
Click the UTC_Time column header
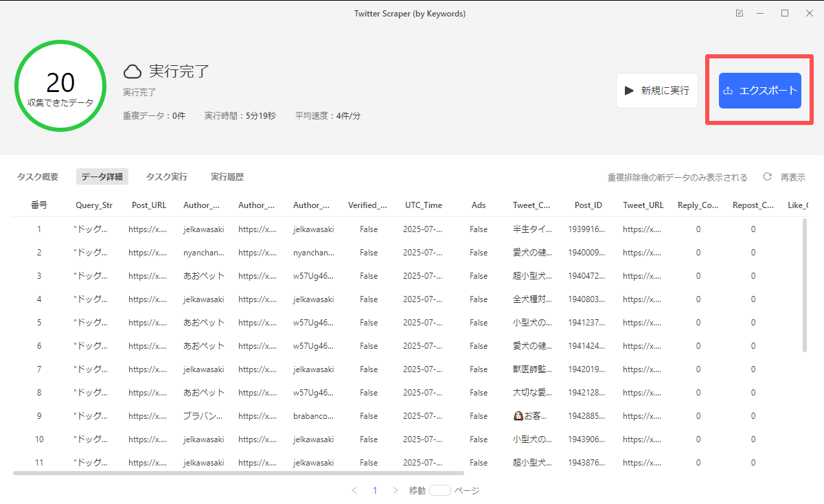(x=424, y=205)
